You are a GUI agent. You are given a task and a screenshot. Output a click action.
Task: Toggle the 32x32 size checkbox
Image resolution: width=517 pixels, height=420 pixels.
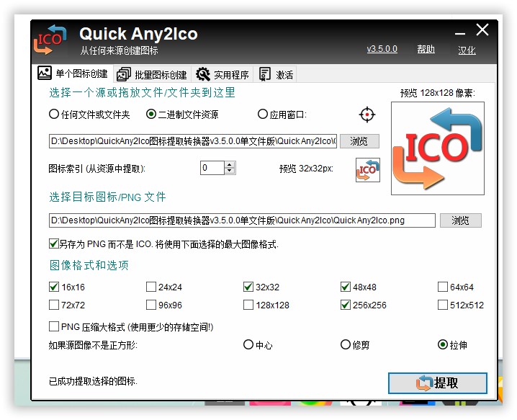click(248, 287)
